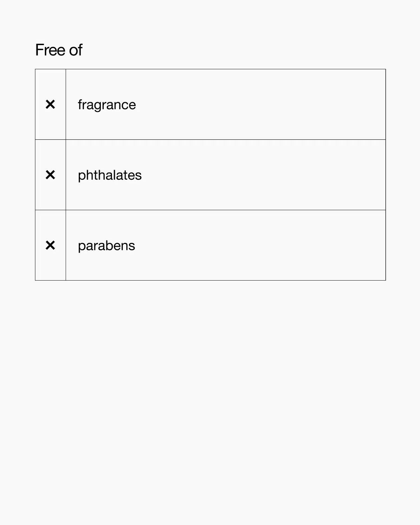
Task: Click the empty area below the table
Action: pyautogui.click(x=210, y=385)
